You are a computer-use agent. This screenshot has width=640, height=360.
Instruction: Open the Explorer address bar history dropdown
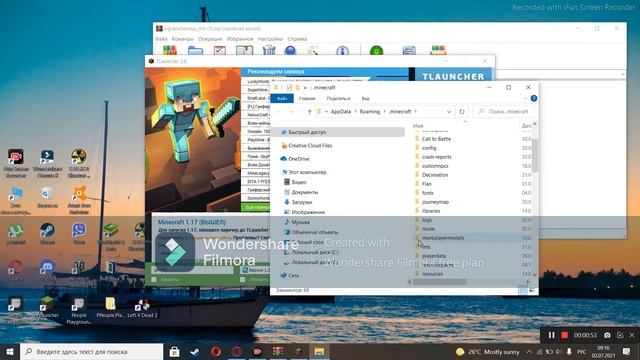[x=449, y=111]
